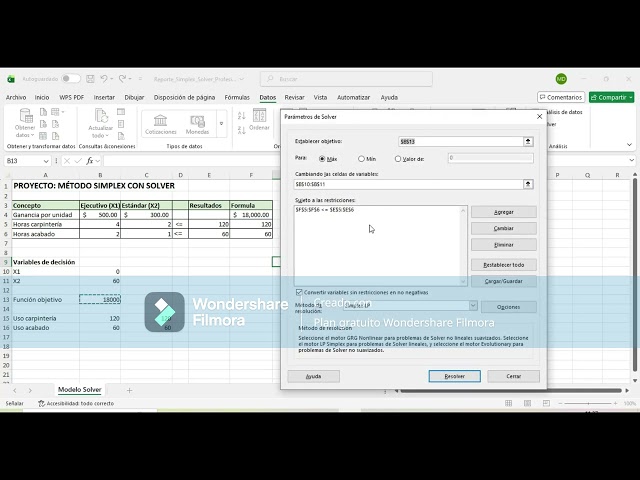Open the Vista tab

(x=320, y=98)
